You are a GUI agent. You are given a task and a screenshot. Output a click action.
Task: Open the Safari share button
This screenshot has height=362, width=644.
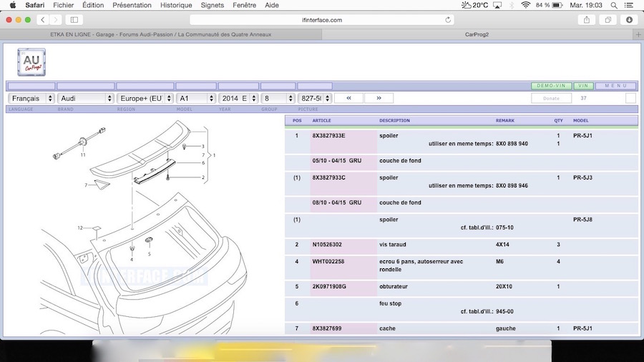tap(587, 20)
